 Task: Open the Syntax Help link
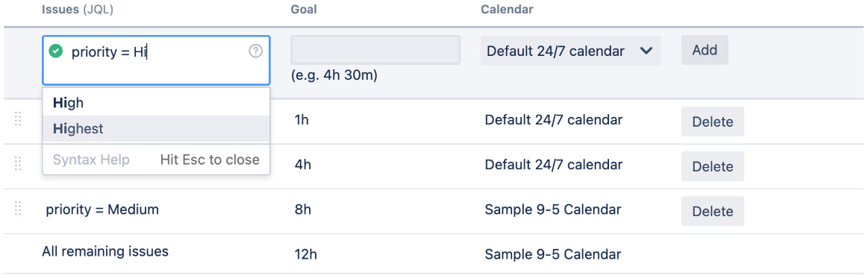tap(91, 159)
